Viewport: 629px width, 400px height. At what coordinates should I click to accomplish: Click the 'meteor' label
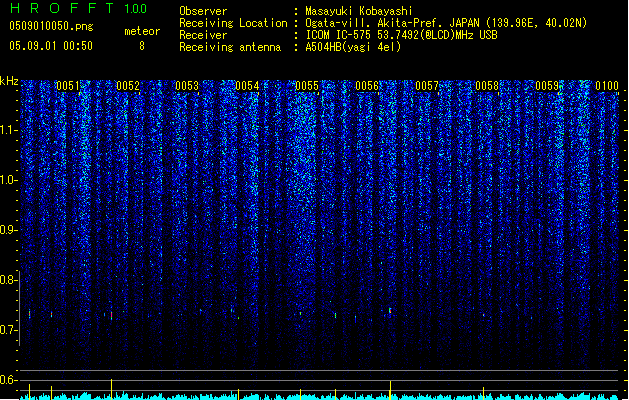click(x=142, y=31)
